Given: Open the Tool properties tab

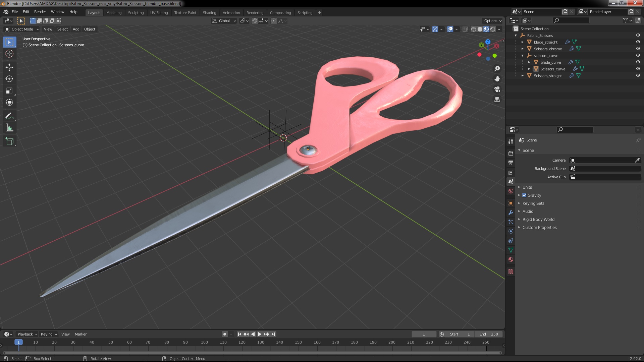Looking at the screenshot, I should tap(511, 141).
